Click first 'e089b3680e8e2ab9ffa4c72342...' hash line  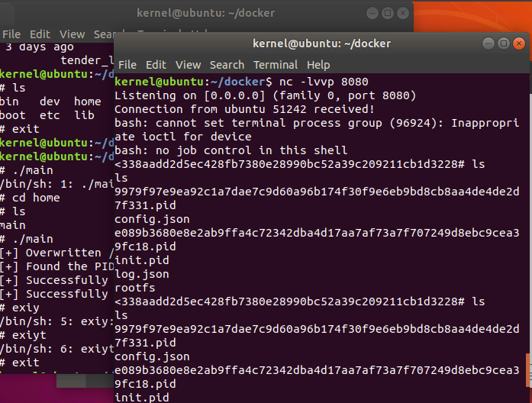pyautogui.click(x=317, y=233)
